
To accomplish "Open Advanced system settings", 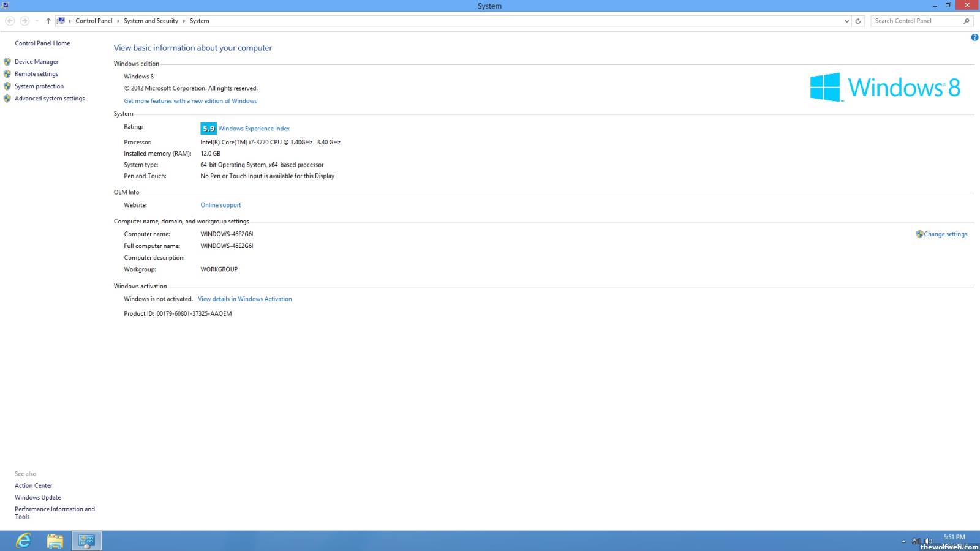I will [x=50, y=99].
